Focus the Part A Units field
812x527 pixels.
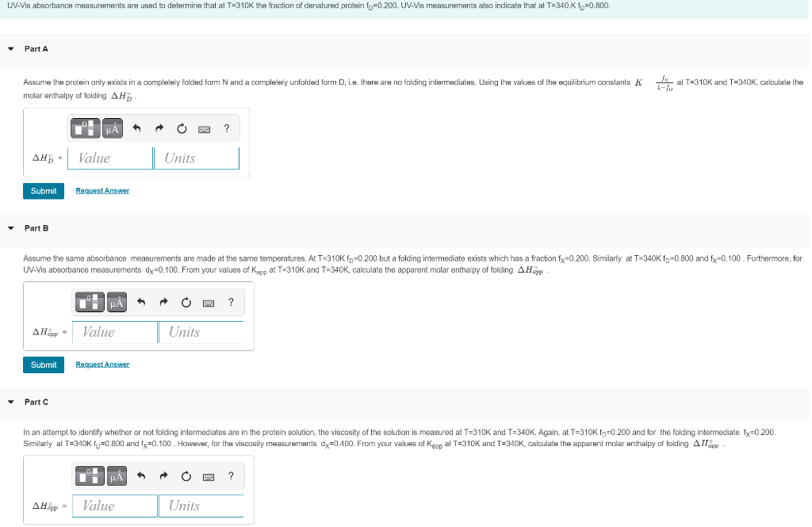click(x=197, y=158)
